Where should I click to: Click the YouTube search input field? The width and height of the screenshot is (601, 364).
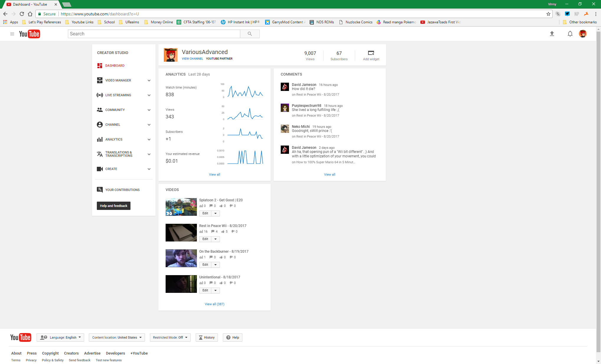click(x=154, y=34)
